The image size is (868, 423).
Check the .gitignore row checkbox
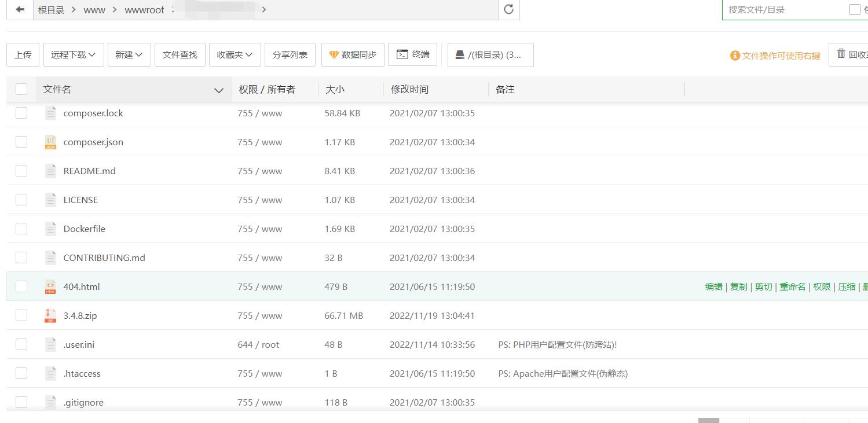coord(21,402)
